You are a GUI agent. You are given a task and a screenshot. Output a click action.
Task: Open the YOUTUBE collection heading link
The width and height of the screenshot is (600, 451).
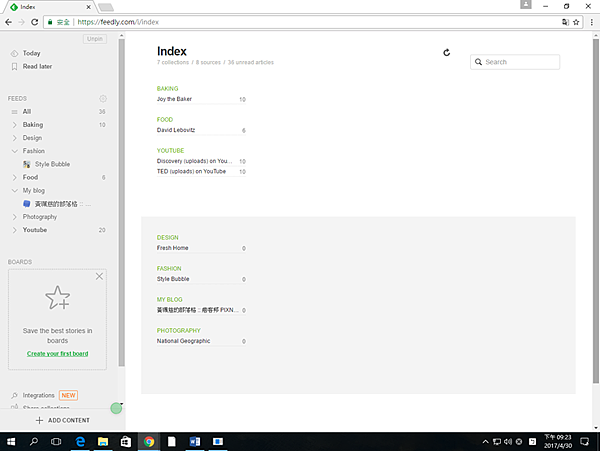coord(170,151)
